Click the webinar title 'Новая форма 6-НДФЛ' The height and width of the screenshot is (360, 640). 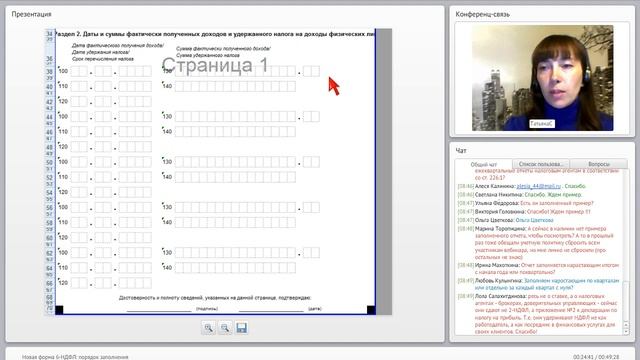75,357
